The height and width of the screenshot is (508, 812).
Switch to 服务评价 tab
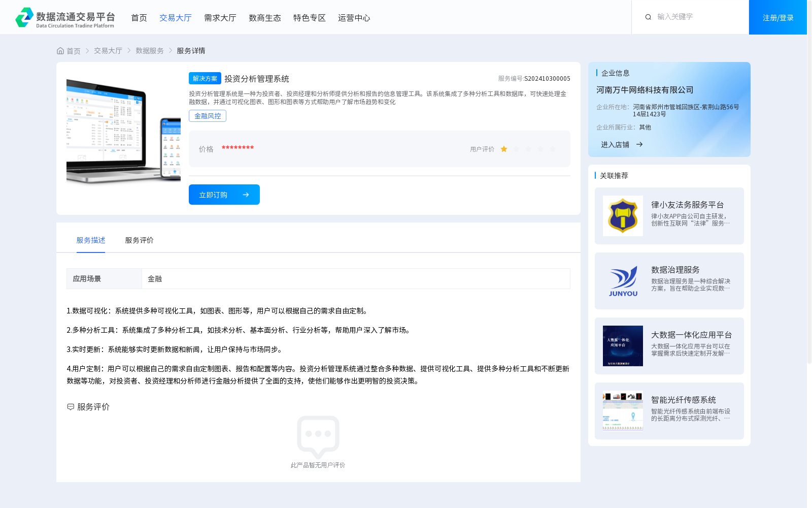tap(140, 240)
